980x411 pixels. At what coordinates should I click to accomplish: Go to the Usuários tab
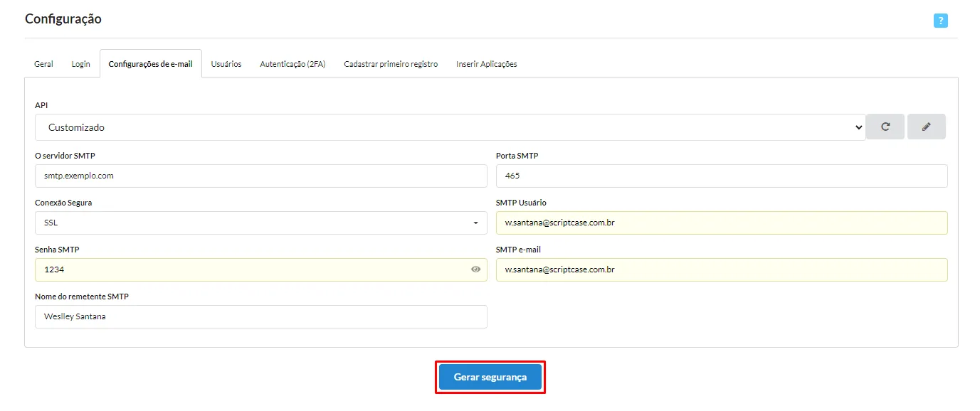pyautogui.click(x=226, y=64)
